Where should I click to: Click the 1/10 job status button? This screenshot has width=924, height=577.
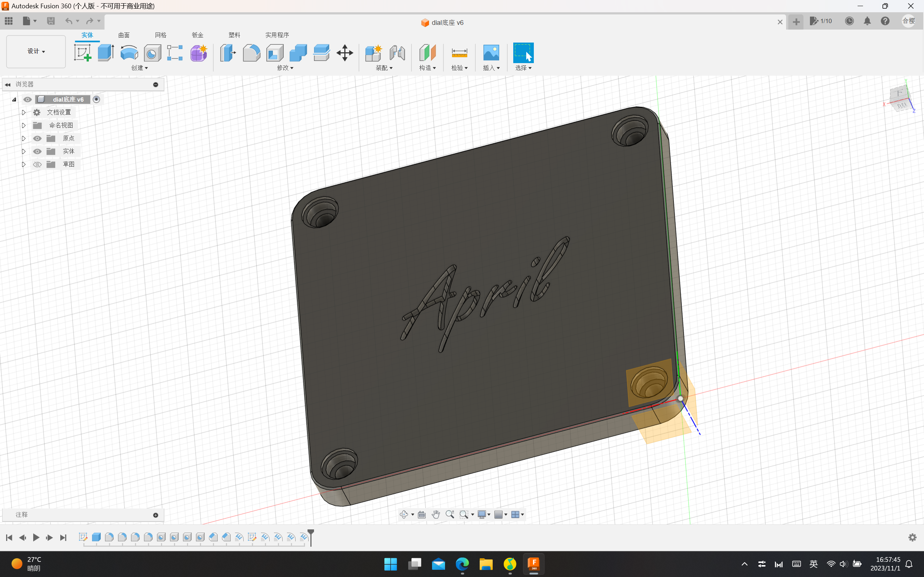pos(821,21)
